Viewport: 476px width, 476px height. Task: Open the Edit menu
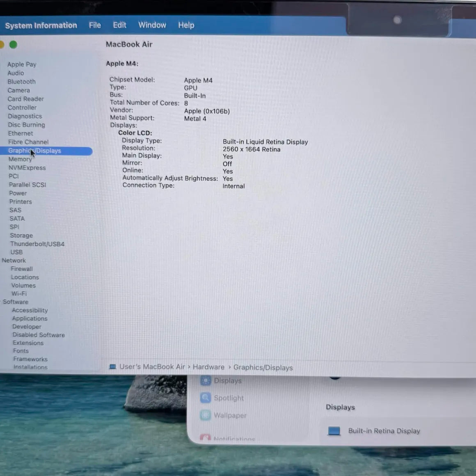(x=119, y=25)
